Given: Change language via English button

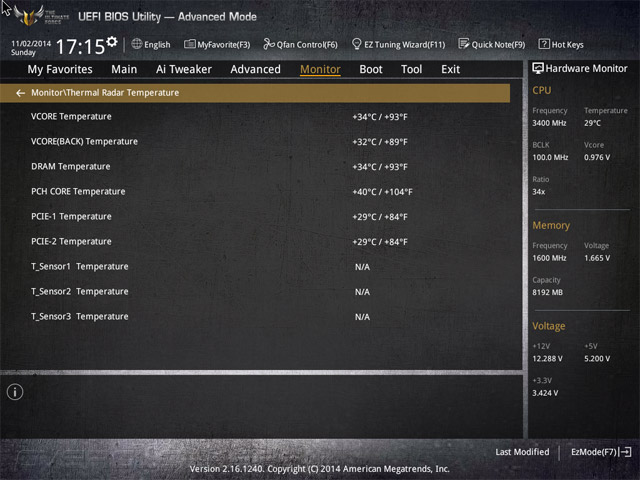Looking at the screenshot, I should (151, 44).
